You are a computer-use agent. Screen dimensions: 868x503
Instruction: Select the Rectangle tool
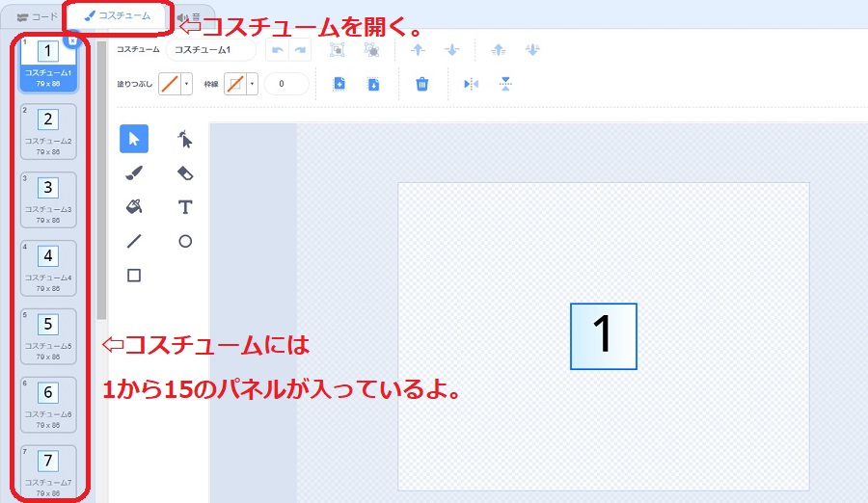click(134, 275)
